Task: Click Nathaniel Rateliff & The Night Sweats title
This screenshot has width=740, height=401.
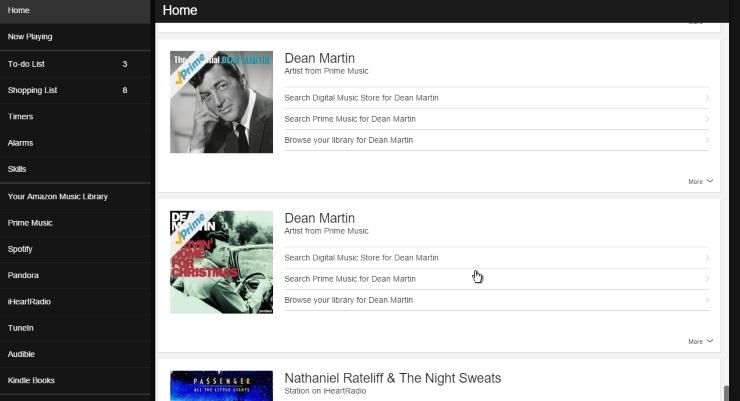Action: coord(393,378)
